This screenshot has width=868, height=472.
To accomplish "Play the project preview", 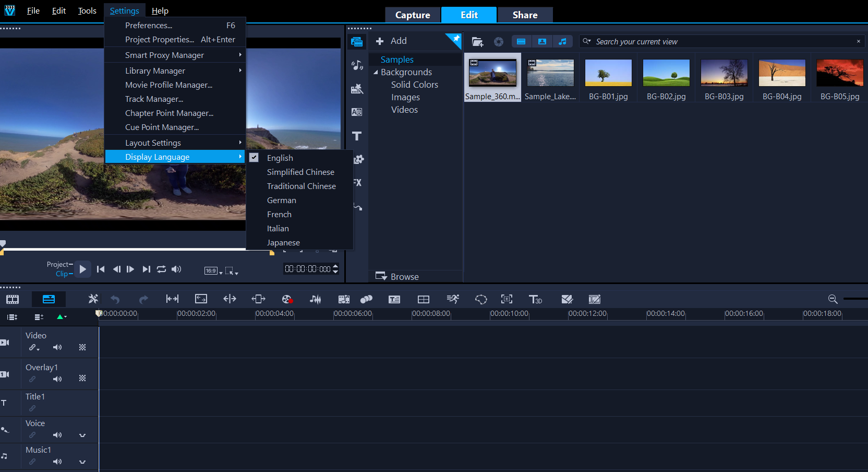I will 82,269.
